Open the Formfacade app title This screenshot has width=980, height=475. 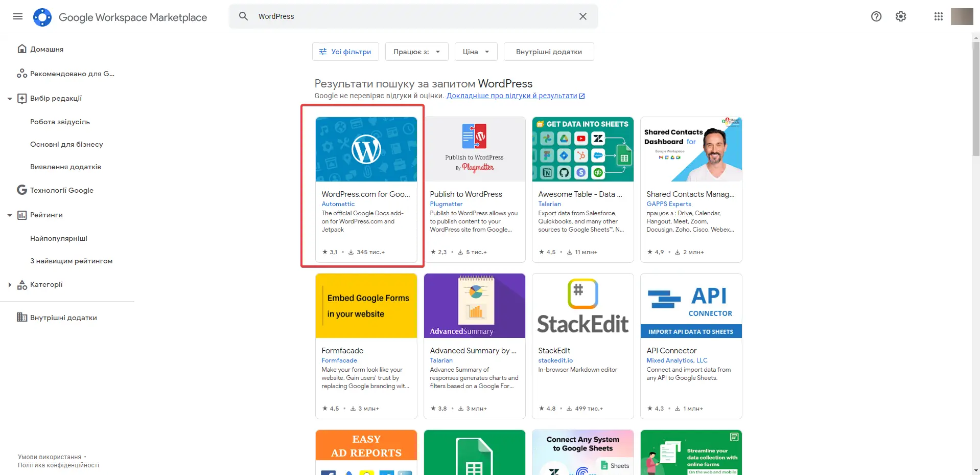tap(342, 351)
